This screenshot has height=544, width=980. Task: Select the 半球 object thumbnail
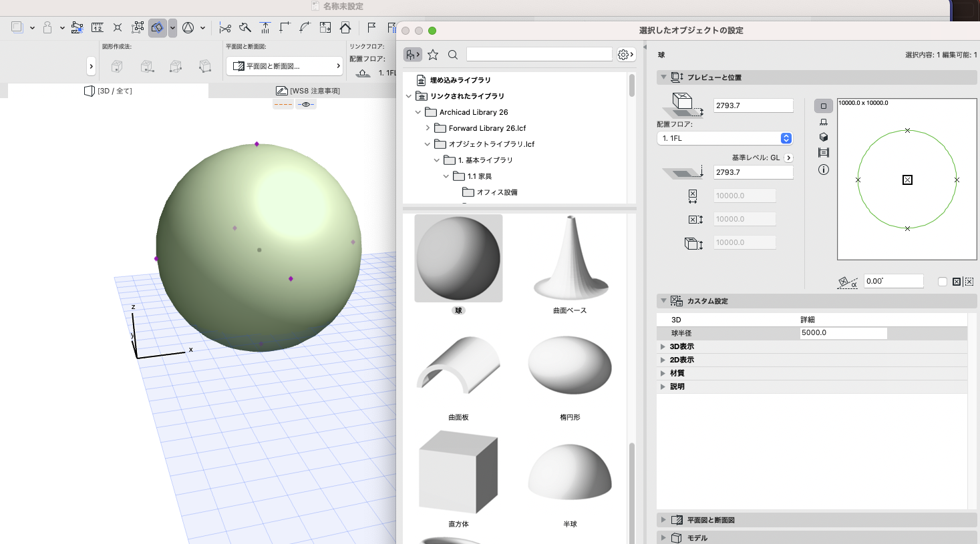click(570, 471)
